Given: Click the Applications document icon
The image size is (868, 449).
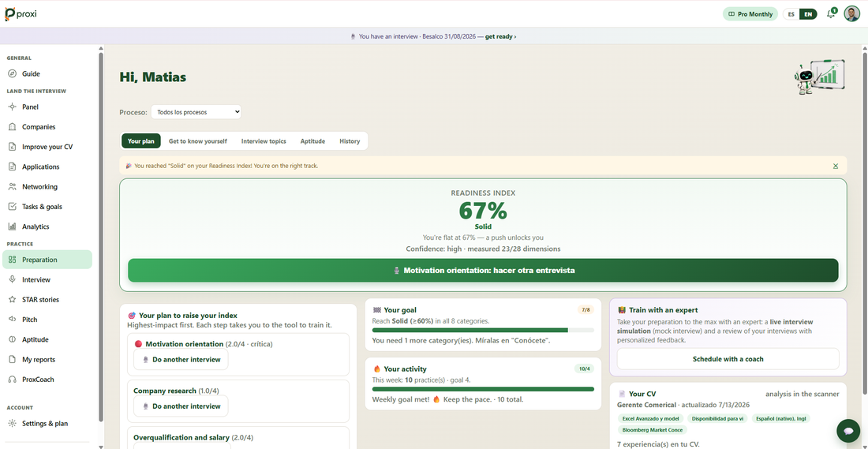Looking at the screenshot, I should (12, 167).
